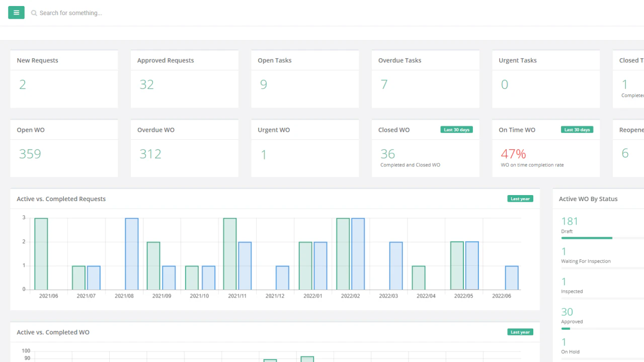644x362 pixels.
Task: Click the 'Last 30 days' badge on On Time WO
Action: click(577, 129)
